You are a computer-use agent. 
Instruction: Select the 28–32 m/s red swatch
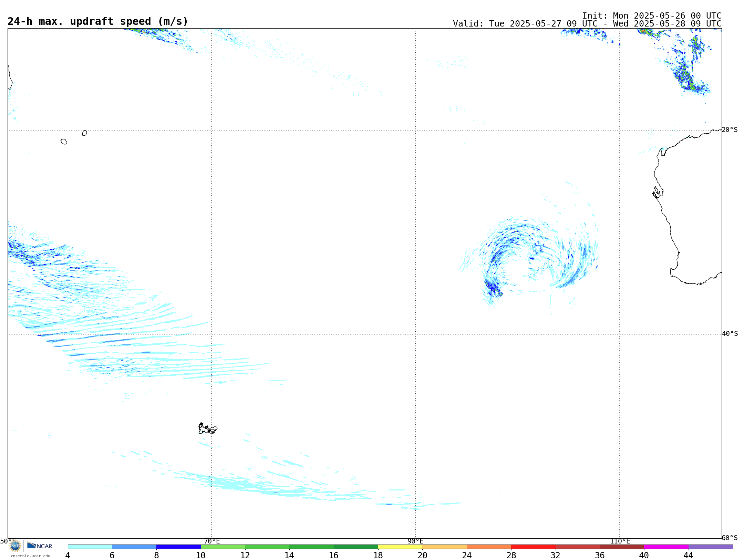tap(533, 547)
